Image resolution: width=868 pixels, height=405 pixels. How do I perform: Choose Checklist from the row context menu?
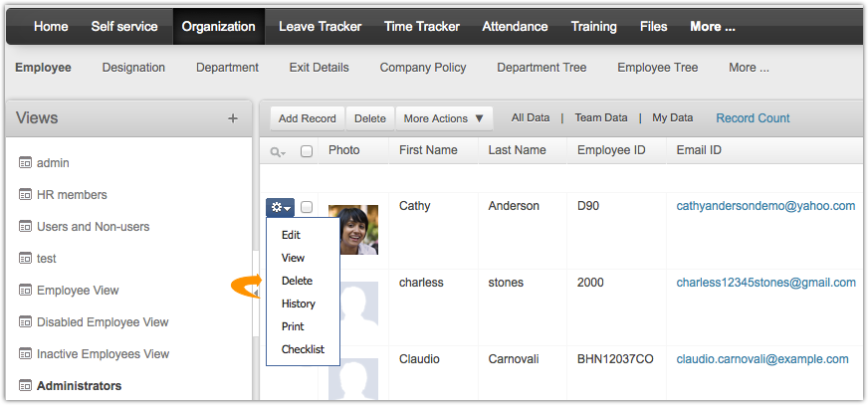(303, 349)
